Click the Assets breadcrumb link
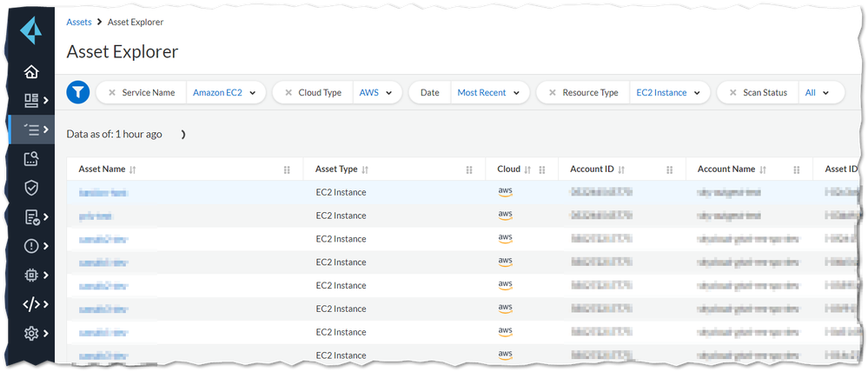This screenshot has width=868, height=372. (79, 22)
